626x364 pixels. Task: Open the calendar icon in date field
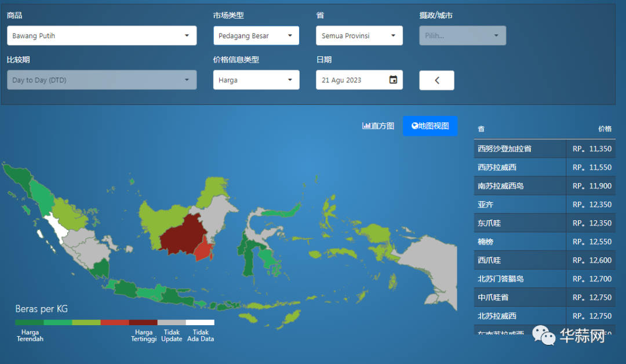393,80
